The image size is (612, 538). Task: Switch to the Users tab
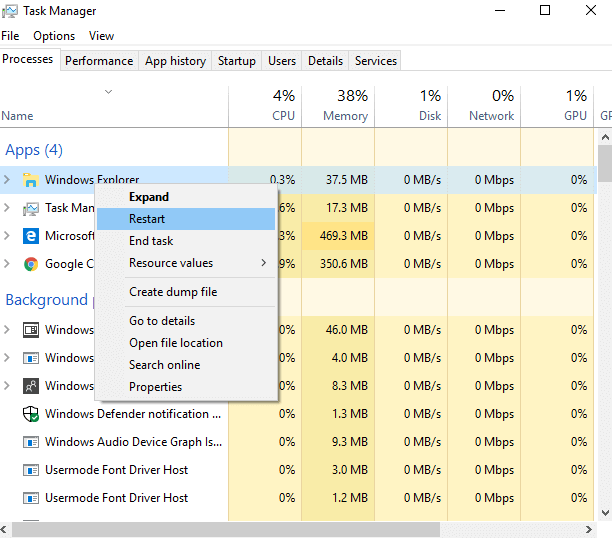tap(282, 61)
